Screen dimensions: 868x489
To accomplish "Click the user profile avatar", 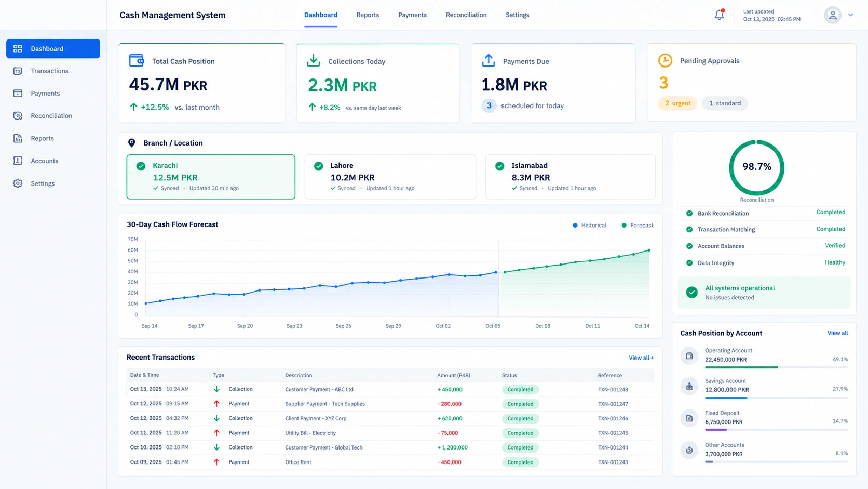I will pyautogui.click(x=832, y=15).
